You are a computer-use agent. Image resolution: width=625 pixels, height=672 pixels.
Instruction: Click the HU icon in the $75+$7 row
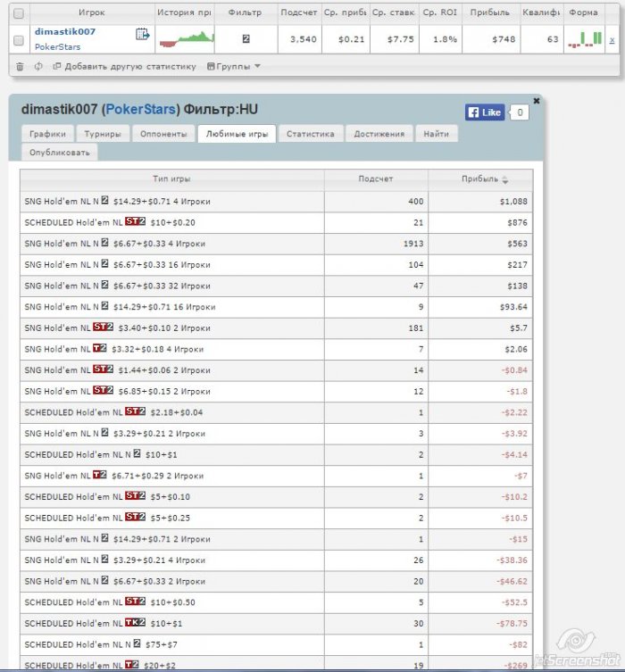click(x=137, y=643)
